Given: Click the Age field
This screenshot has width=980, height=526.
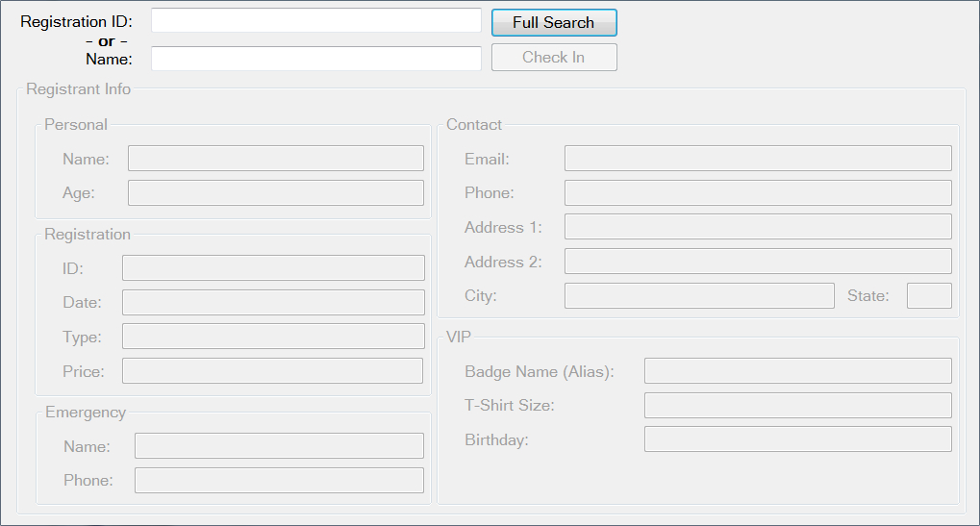Looking at the screenshot, I should point(275,192).
